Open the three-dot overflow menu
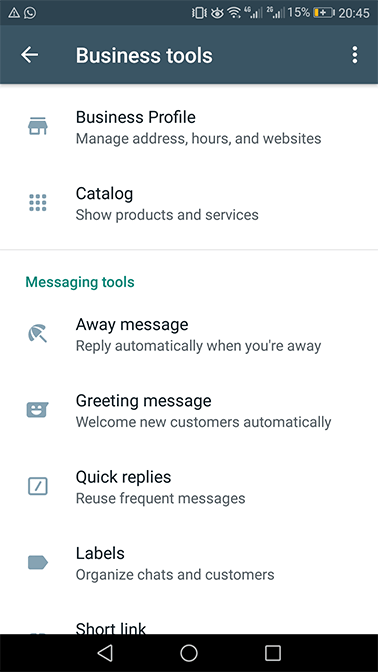378x672 pixels. 354,55
